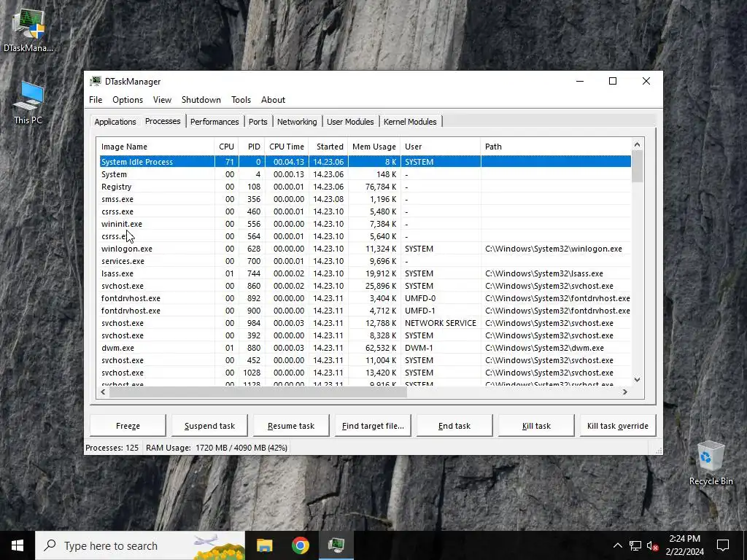The image size is (747, 560).
Task: Open the Options menu
Action: tap(128, 99)
